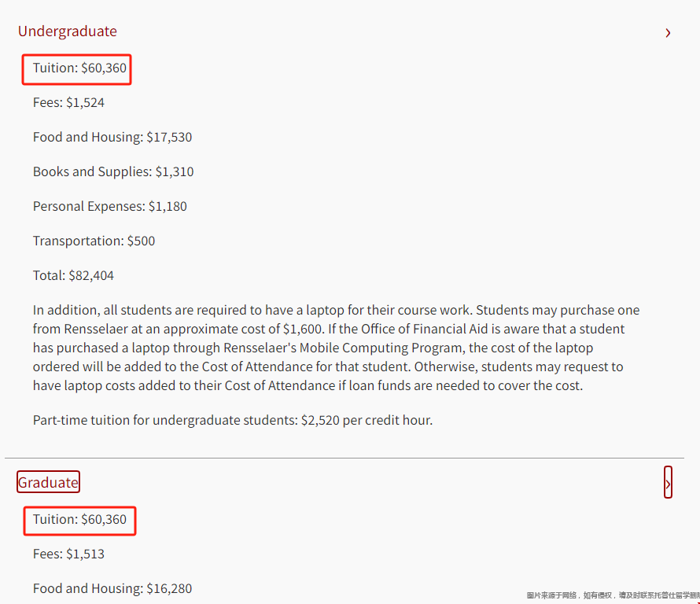This screenshot has height=604, width=700.
Task: Click Food and Housing: $17,530 line
Action: [x=112, y=137]
